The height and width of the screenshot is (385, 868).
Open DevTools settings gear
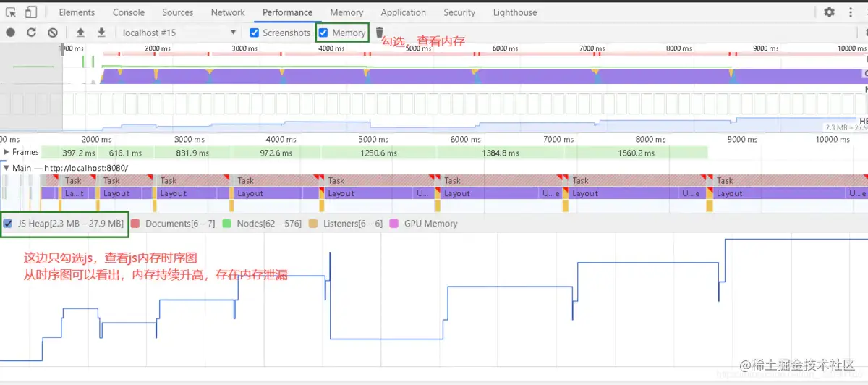coord(829,12)
